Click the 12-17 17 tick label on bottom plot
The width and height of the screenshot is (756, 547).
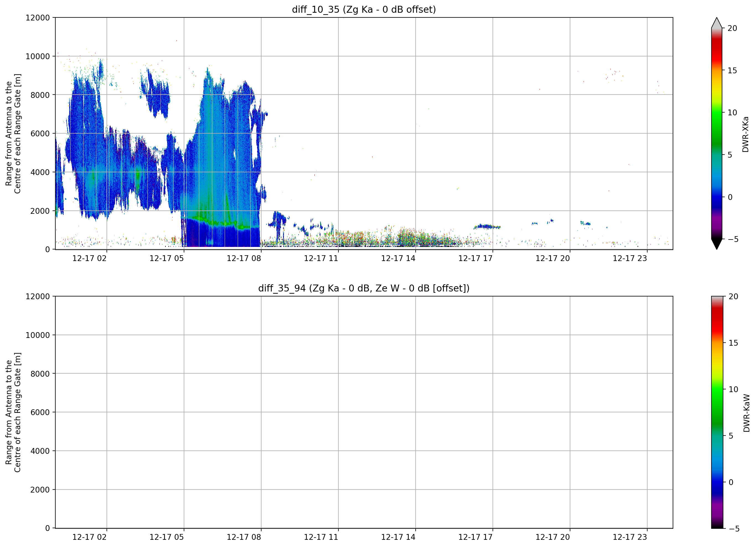(475, 537)
